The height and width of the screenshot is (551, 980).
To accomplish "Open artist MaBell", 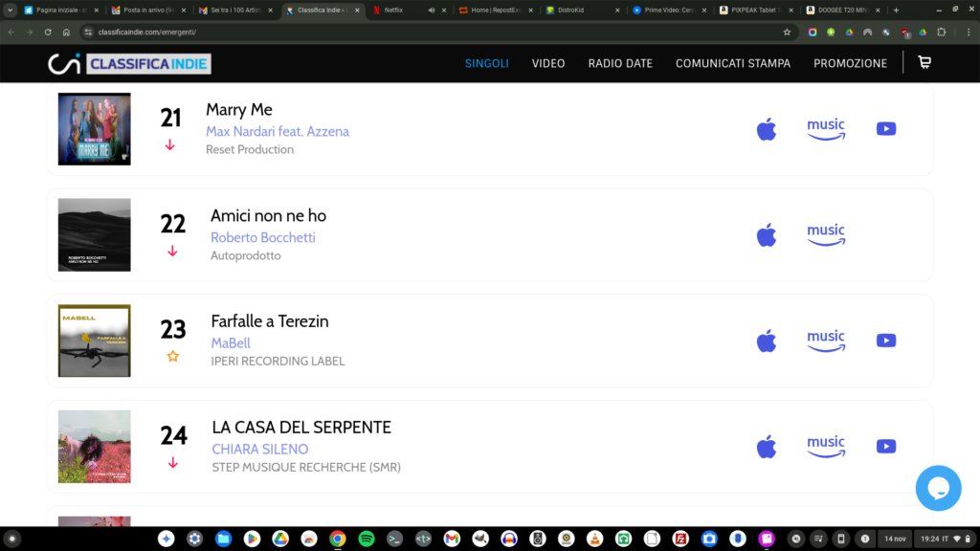I will click(231, 343).
